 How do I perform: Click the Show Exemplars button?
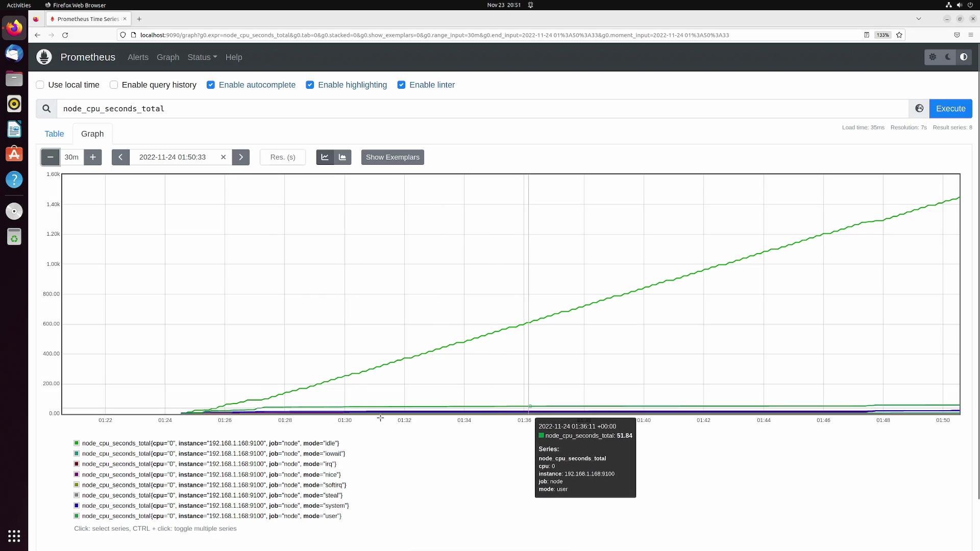pyautogui.click(x=393, y=157)
